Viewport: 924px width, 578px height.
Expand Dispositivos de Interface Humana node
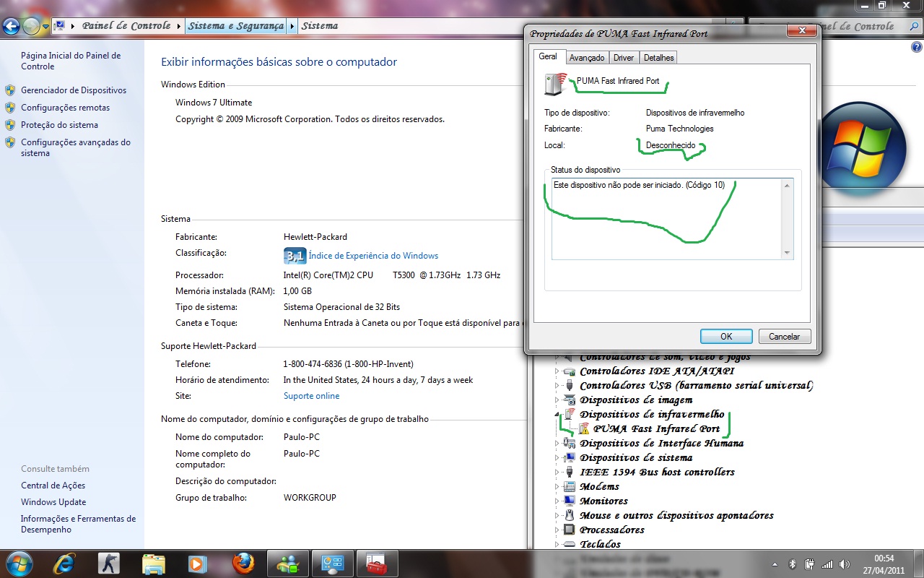pos(557,444)
